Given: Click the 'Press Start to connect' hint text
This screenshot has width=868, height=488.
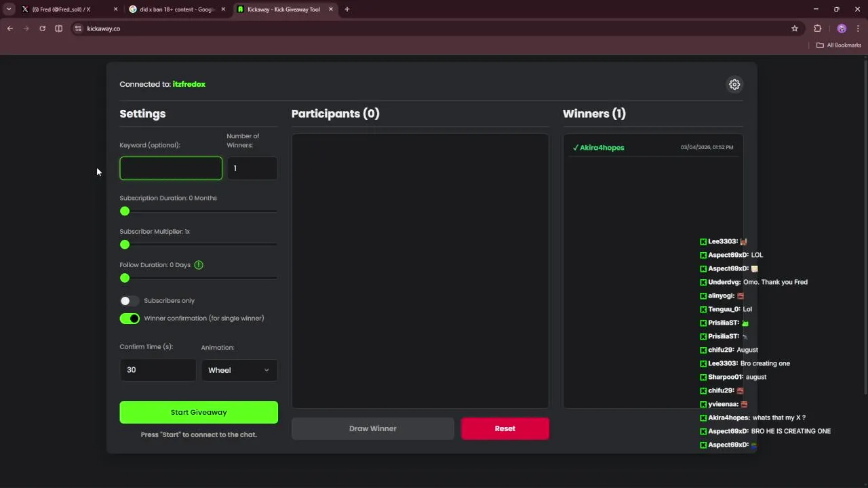Looking at the screenshot, I should pyautogui.click(x=199, y=434).
